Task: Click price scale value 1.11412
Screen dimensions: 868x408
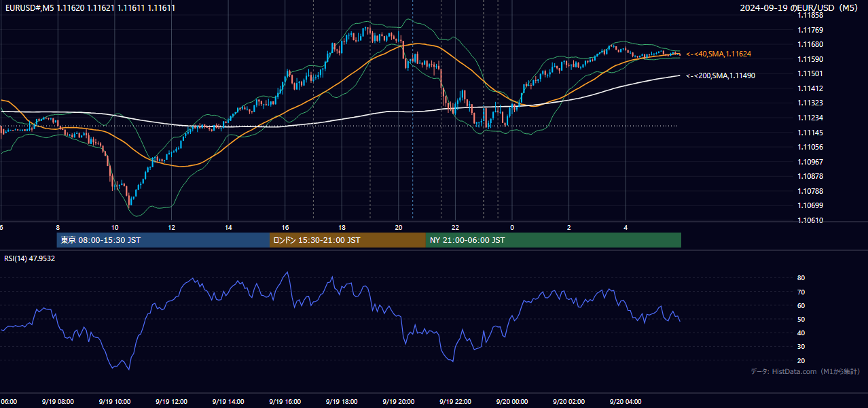Action: point(810,88)
